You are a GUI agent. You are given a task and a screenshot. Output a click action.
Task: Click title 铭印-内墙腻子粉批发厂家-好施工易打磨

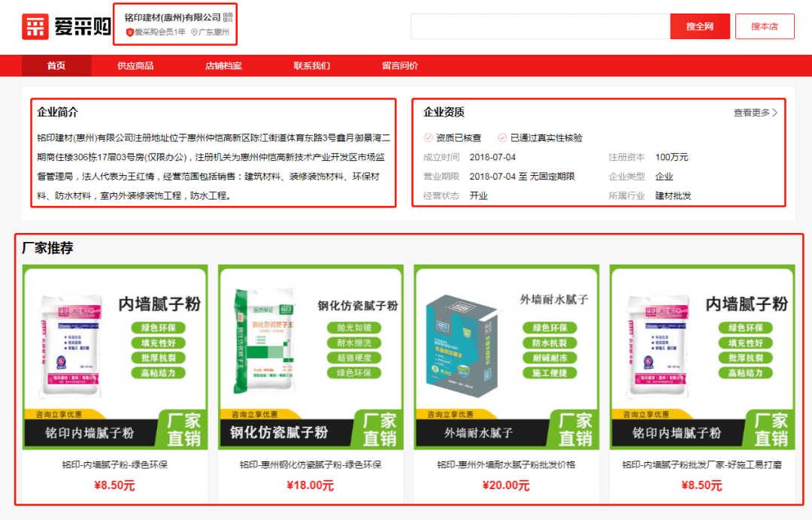[702, 464]
